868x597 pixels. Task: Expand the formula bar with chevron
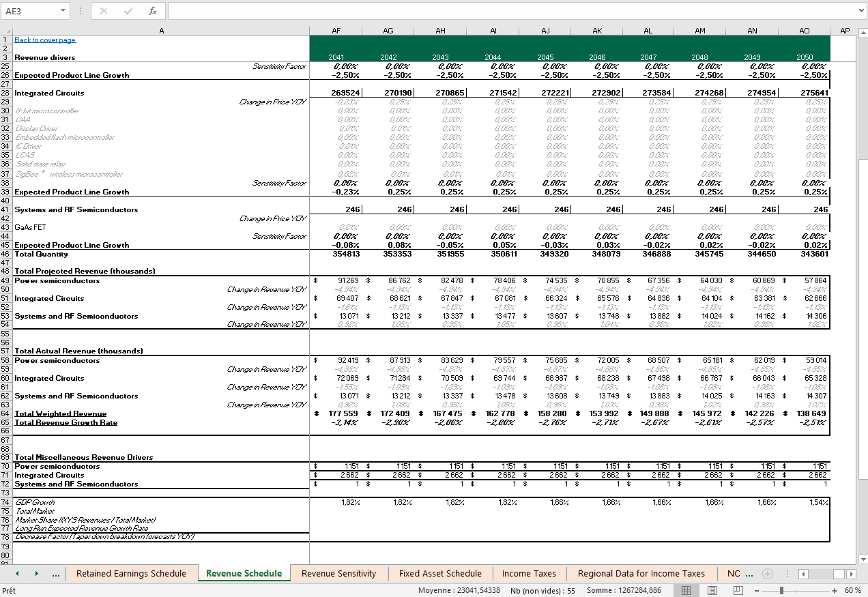[x=862, y=11]
